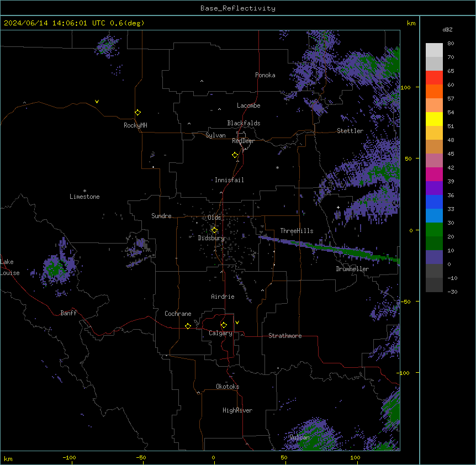Click the Lacombe city label

click(x=248, y=105)
